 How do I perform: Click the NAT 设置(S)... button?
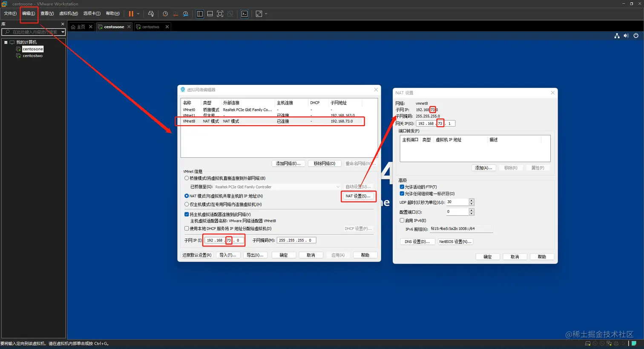(358, 196)
